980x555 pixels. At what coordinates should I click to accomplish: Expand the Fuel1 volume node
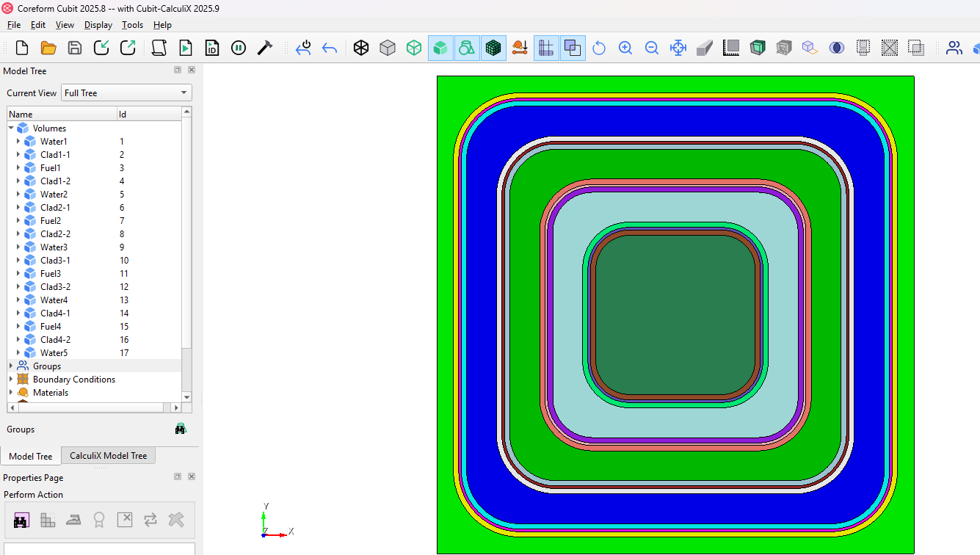(x=18, y=168)
